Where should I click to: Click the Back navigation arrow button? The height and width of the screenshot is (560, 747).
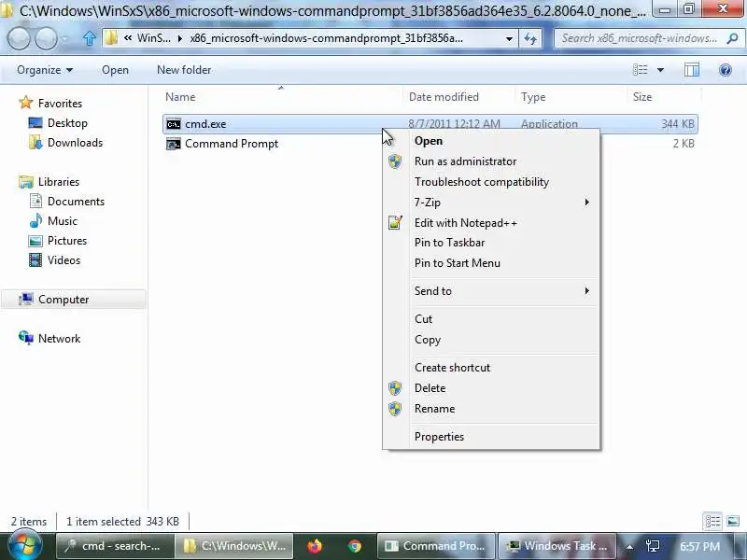pyautogui.click(x=19, y=38)
